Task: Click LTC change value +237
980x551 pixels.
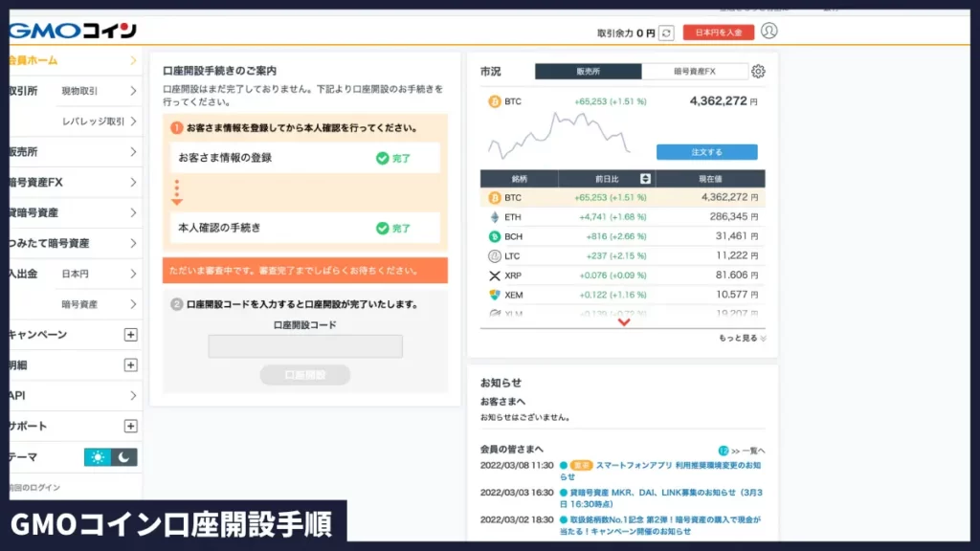Action: 615,255
